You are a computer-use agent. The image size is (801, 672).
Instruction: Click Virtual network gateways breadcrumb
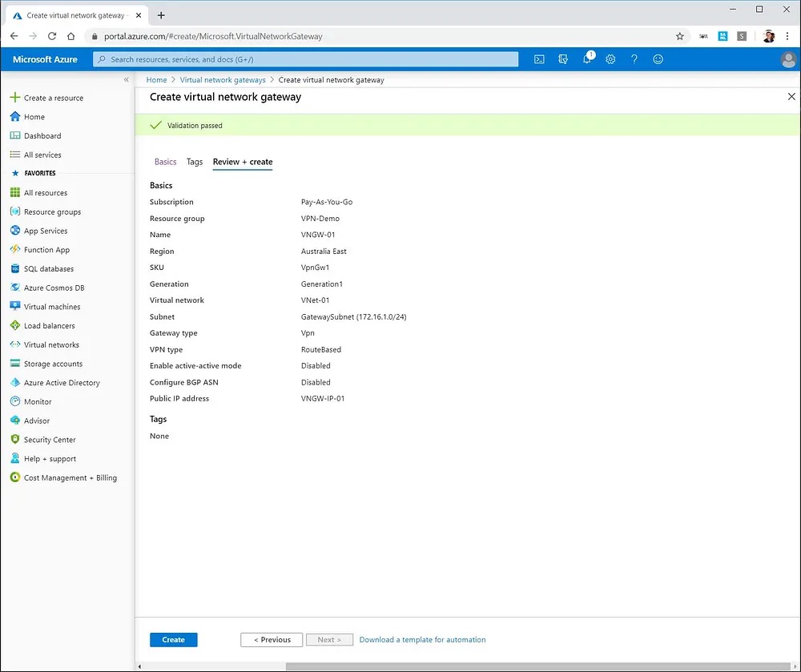pos(223,79)
